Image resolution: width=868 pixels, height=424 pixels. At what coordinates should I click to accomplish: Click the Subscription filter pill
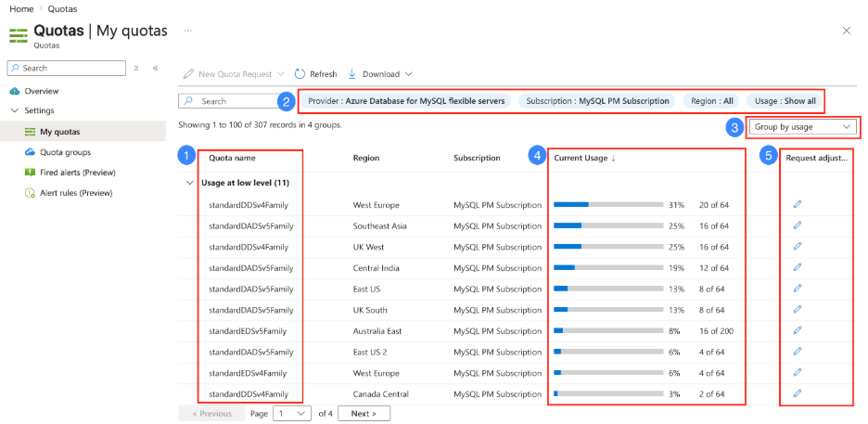point(597,101)
